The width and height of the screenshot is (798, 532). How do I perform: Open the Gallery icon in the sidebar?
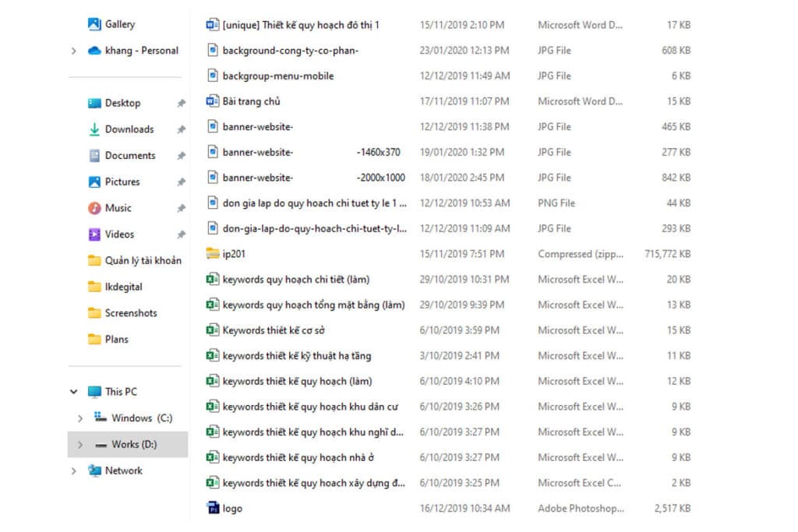[94, 24]
